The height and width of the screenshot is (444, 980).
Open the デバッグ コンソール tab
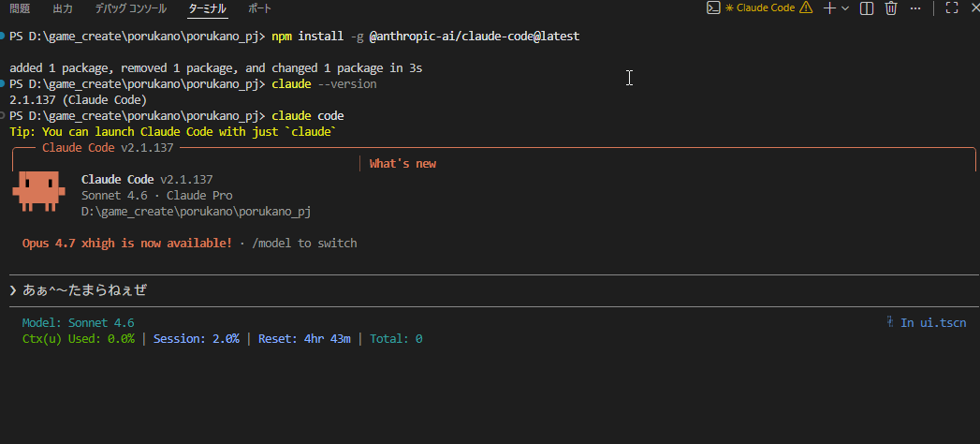131,8
